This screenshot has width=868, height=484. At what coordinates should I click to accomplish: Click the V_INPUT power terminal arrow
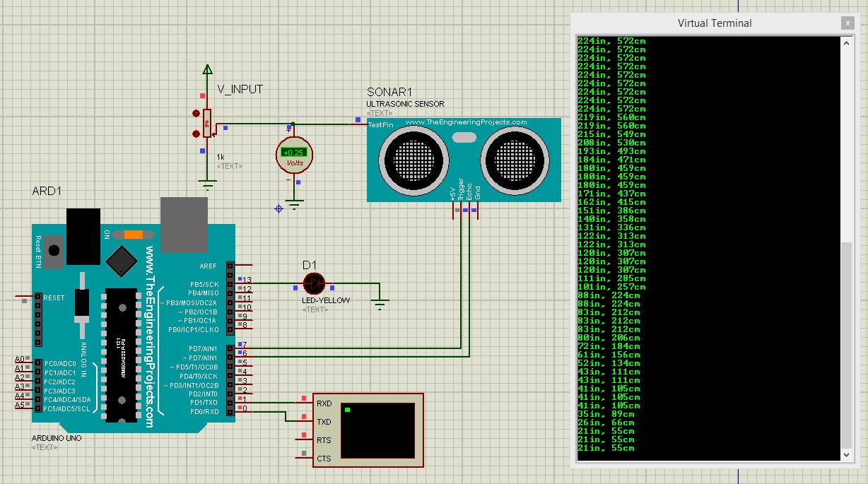[207, 69]
